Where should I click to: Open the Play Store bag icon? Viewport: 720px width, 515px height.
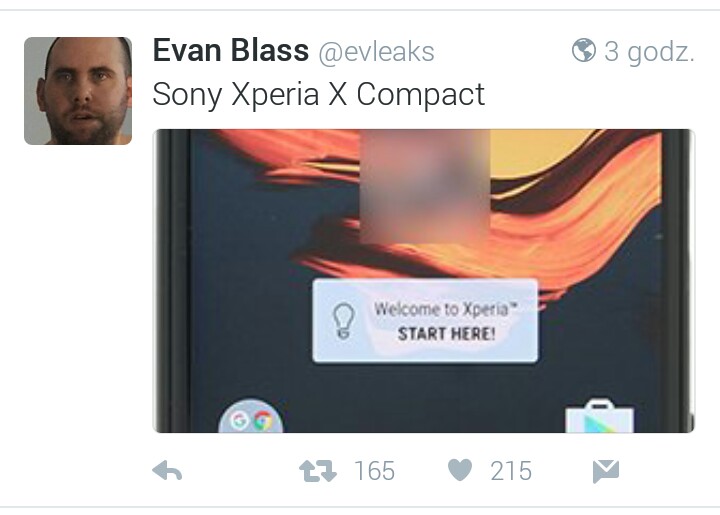[x=600, y=417]
